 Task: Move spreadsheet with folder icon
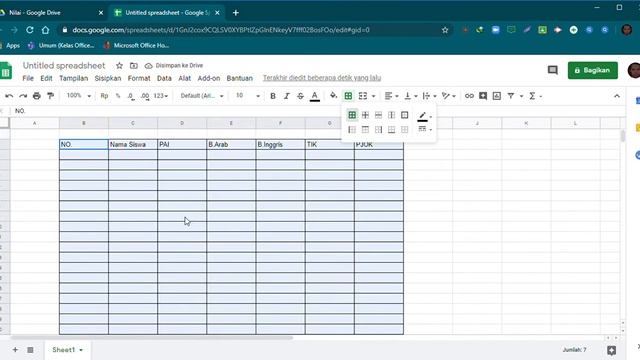pos(133,65)
